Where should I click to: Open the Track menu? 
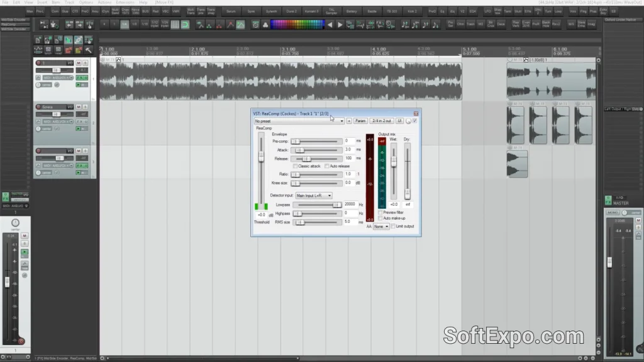pyautogui.click(x=69, y=3)
